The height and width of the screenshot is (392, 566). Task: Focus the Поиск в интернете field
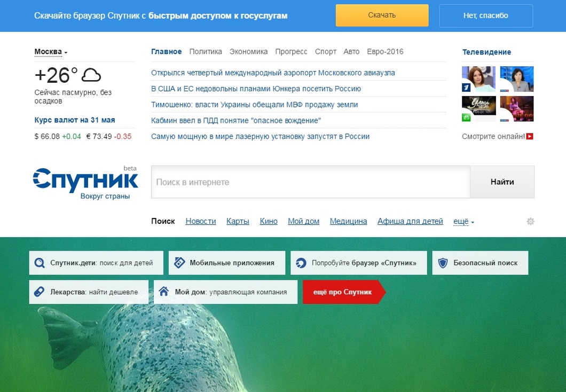pyautogui.click(x=311, y=182)
